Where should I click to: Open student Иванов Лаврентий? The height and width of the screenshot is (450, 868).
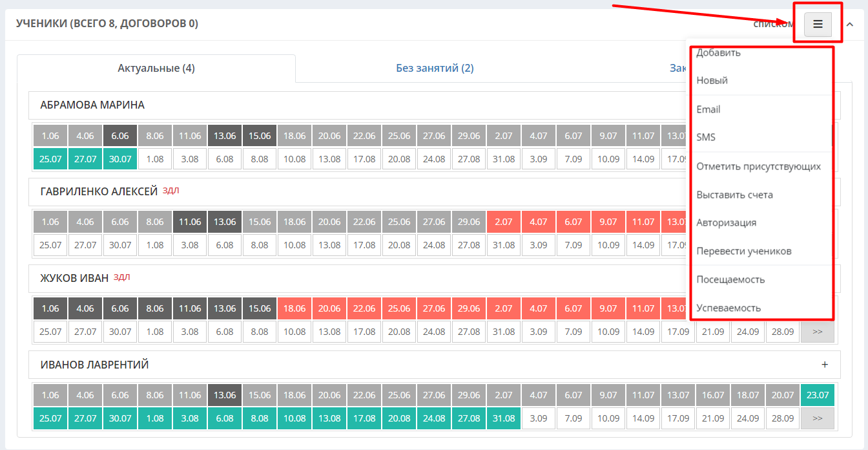pyautogui.click(x=94, y=365)
